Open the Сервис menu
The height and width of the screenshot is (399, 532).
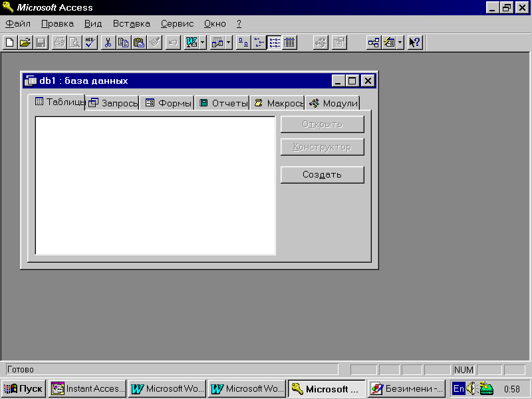177,24
